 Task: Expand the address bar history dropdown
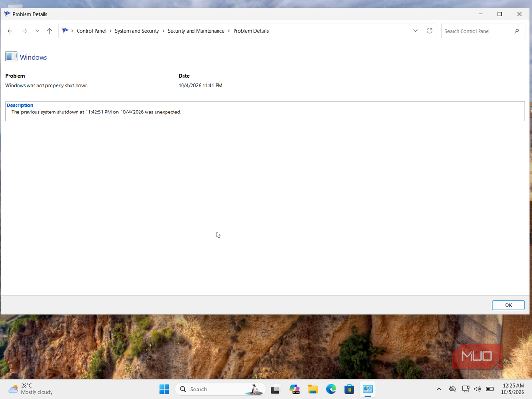pos(415,31)
